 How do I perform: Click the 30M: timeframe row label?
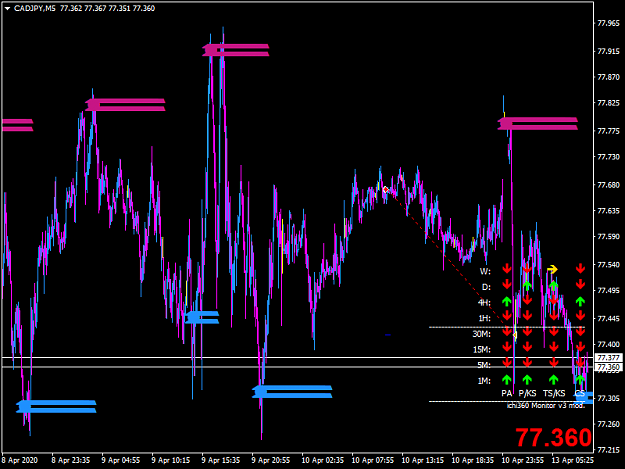coord(482,334)
